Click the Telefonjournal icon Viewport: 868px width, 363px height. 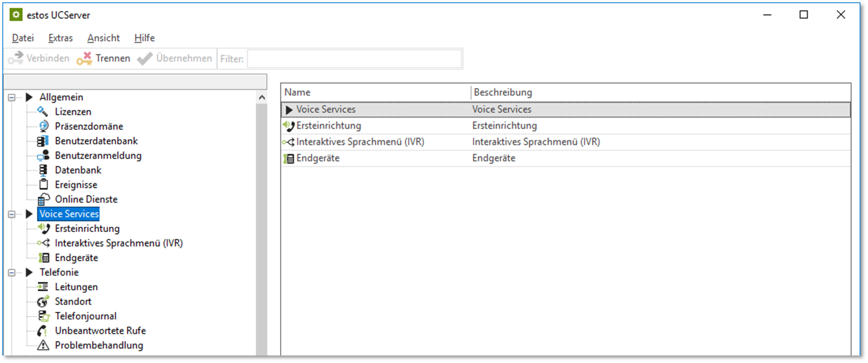point(43,316)
